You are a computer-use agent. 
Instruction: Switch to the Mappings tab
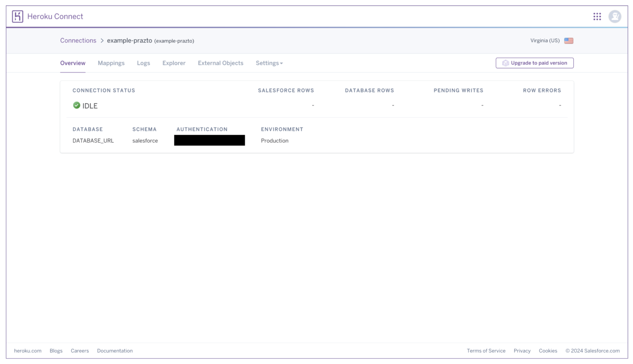coord(111,63)
